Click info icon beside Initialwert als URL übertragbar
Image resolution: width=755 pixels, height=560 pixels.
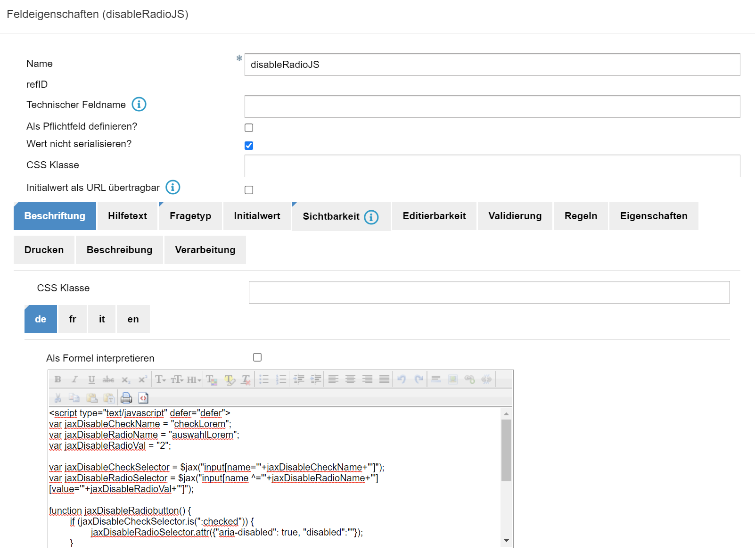pyautogui.click(x=173, y=187)
